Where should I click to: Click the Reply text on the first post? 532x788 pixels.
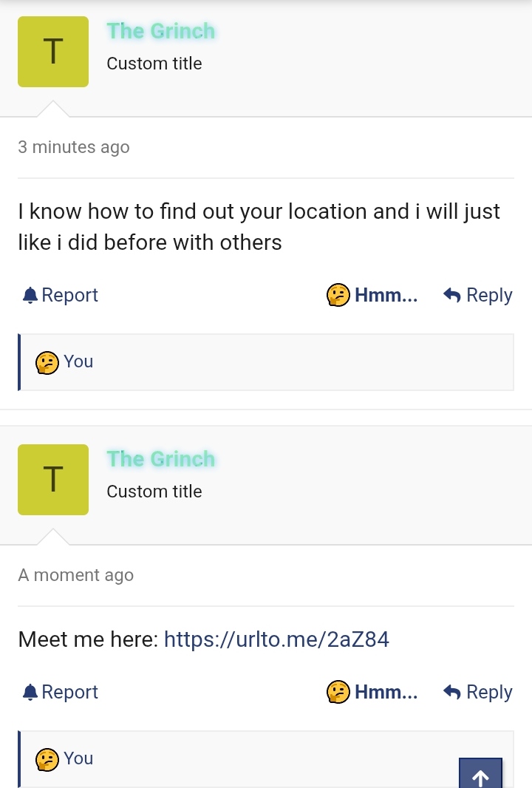tap(489, 295)
